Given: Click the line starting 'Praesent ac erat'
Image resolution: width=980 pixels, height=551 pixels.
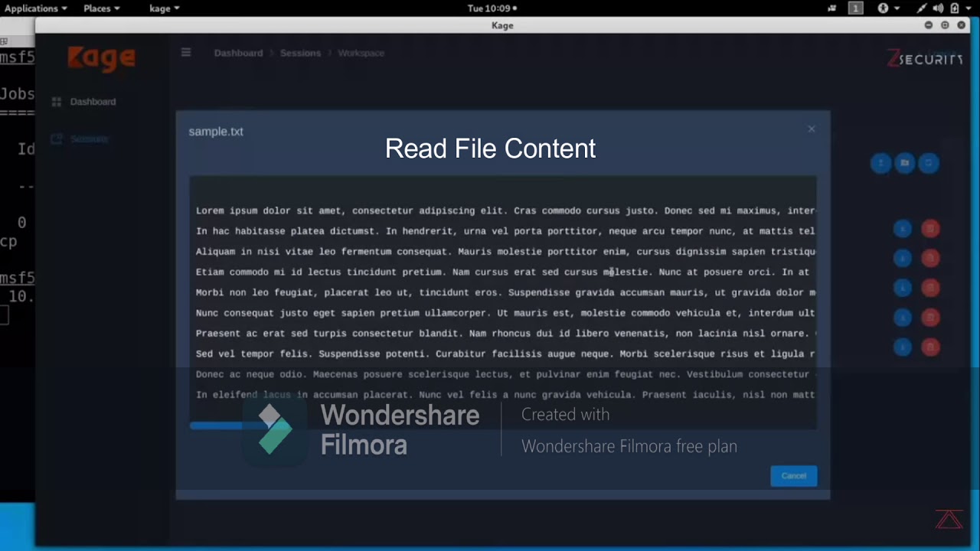Looking at the screenshot, I should tap(505, 334).
